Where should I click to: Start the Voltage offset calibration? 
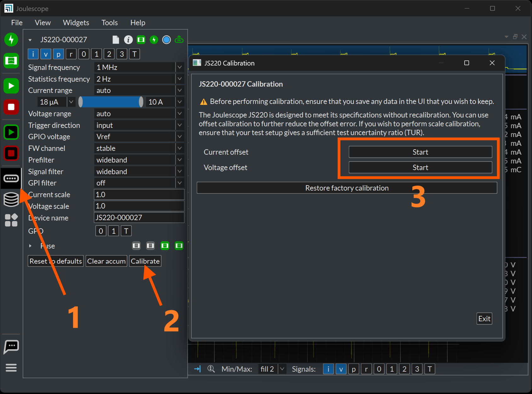(420, 168)
